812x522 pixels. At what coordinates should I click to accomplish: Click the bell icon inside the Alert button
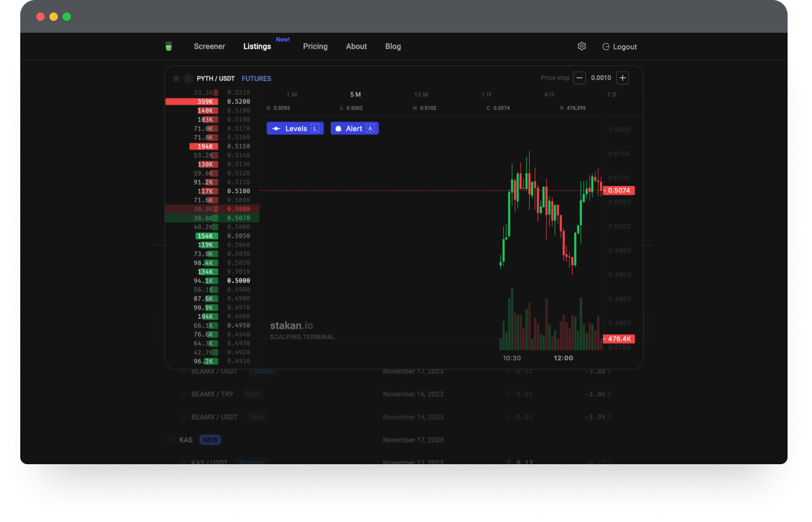(338, 128)
